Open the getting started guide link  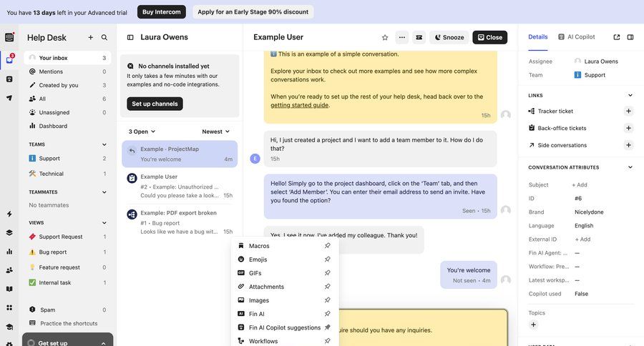click(x=299, y=105)
